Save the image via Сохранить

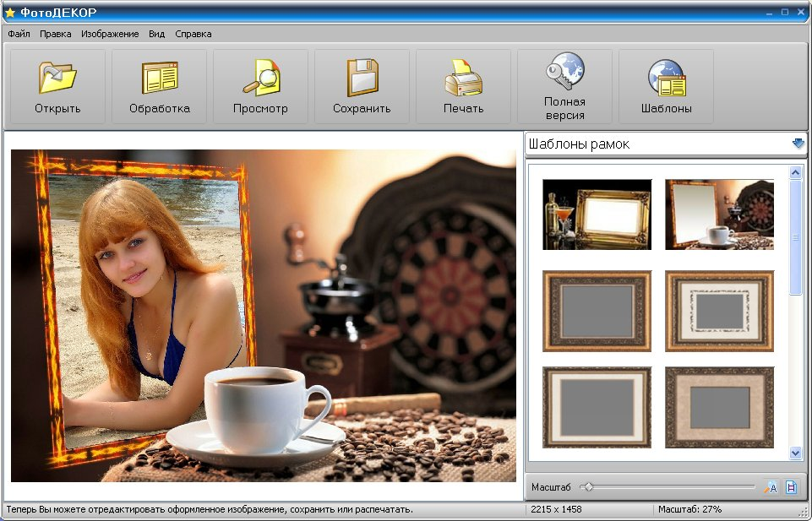[362, 86]
